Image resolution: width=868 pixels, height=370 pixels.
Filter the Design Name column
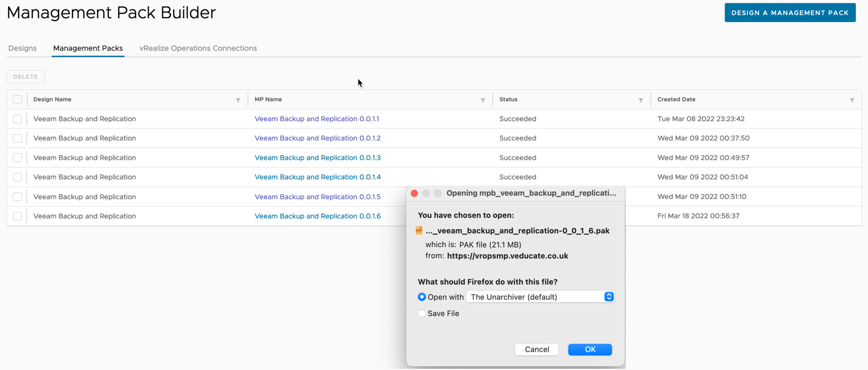tap(238, 100)
